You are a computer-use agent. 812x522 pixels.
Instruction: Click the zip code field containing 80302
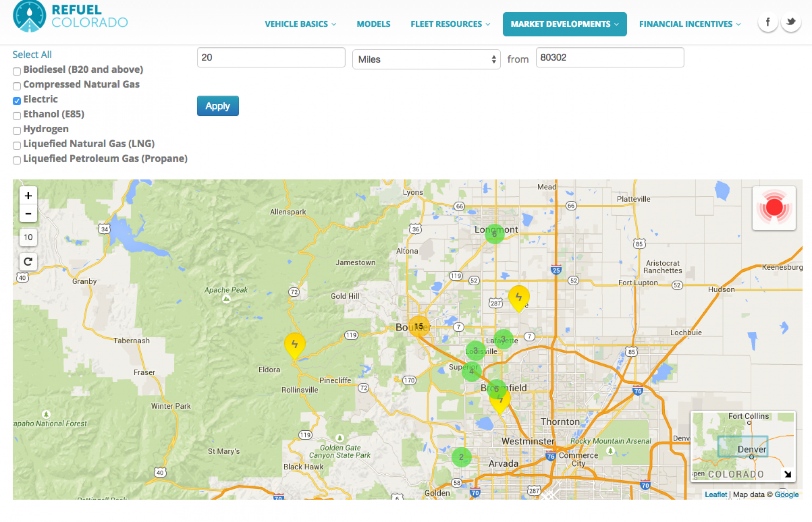click(x=609, y=57)
